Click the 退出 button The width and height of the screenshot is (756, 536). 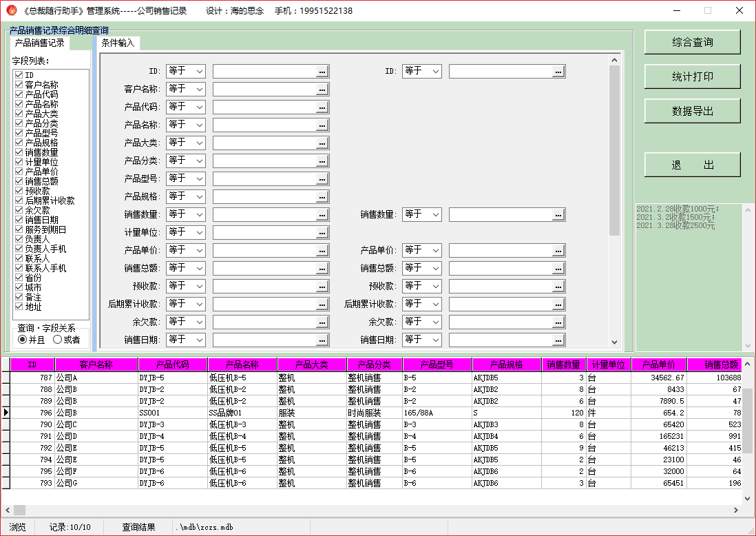(x=693, y=165)
